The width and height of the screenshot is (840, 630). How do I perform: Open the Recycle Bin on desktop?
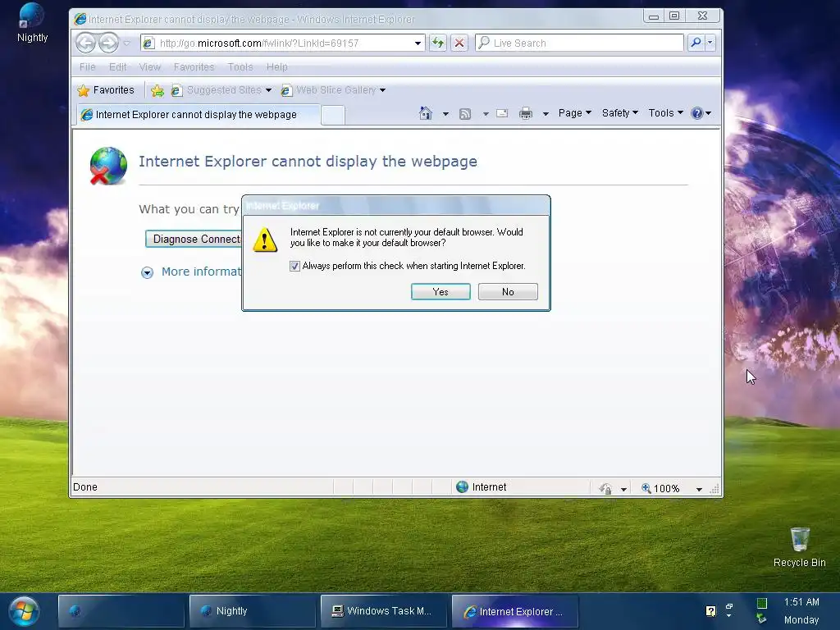799,547
